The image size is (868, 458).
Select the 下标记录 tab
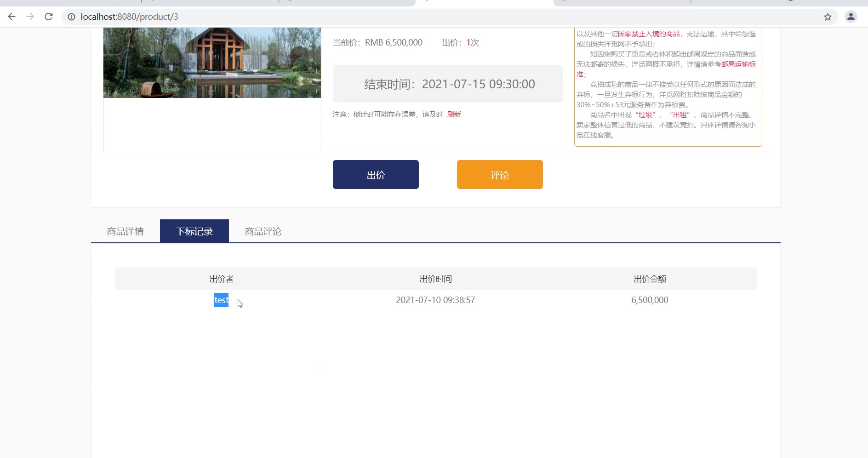pos(194,231)
